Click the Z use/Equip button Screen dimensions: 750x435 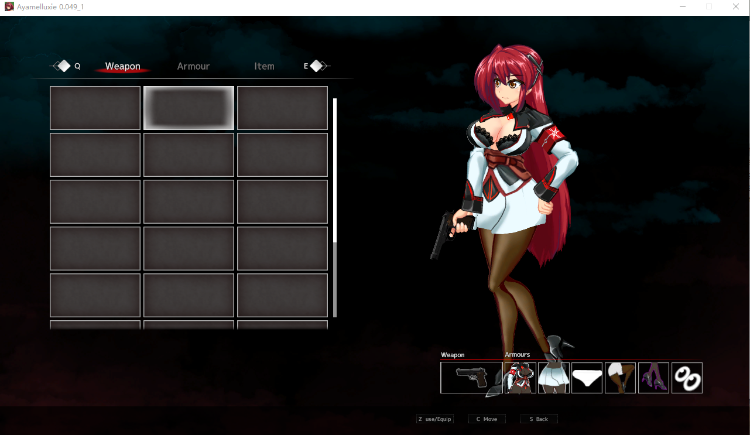435,419
